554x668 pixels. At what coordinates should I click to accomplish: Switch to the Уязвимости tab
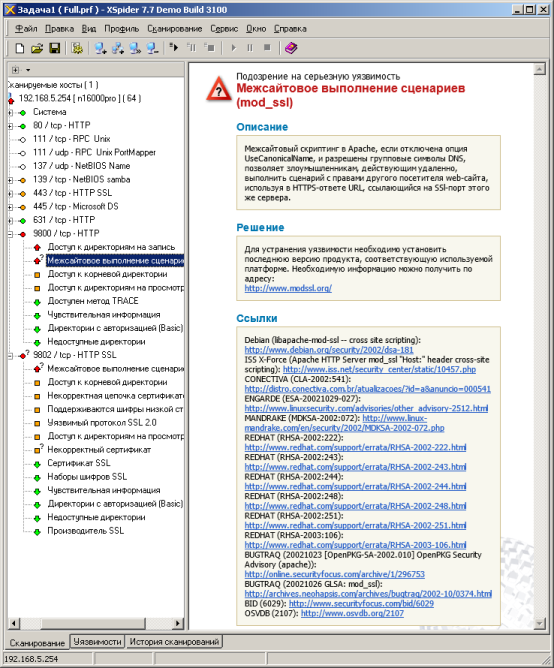pos(97,642)
